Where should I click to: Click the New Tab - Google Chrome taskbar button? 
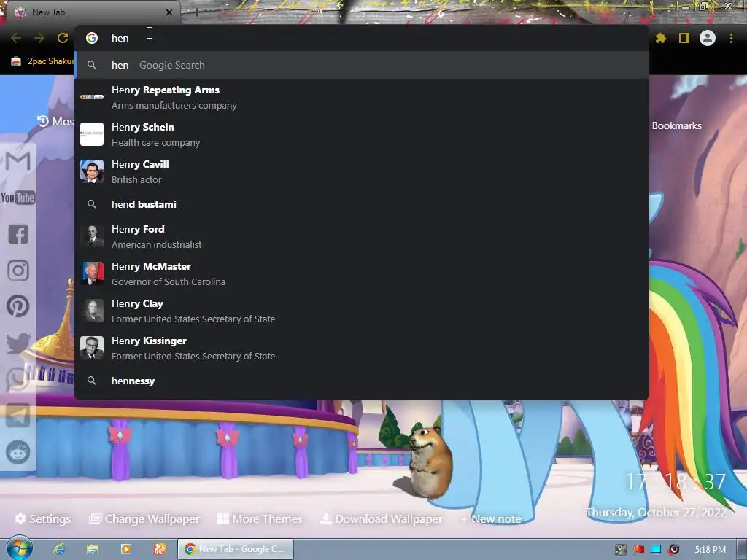236,549
